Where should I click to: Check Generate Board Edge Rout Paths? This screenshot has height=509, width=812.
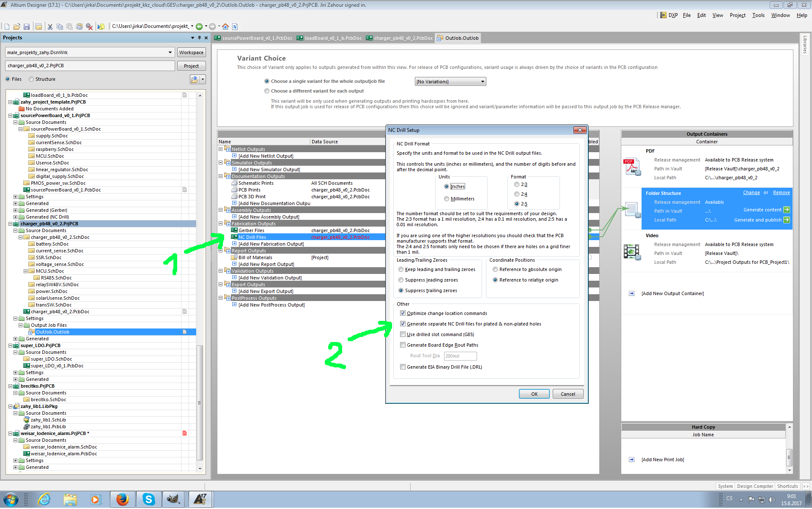403,345
